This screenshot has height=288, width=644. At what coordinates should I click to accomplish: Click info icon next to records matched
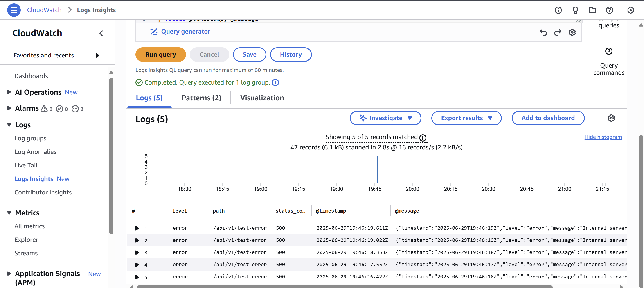(x=423, y=138)
